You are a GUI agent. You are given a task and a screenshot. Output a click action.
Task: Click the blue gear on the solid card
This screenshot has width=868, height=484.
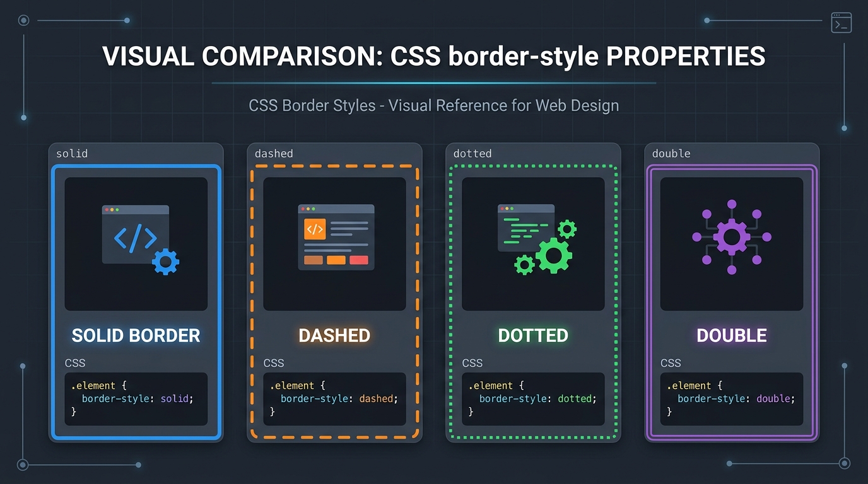coord(166,262)
